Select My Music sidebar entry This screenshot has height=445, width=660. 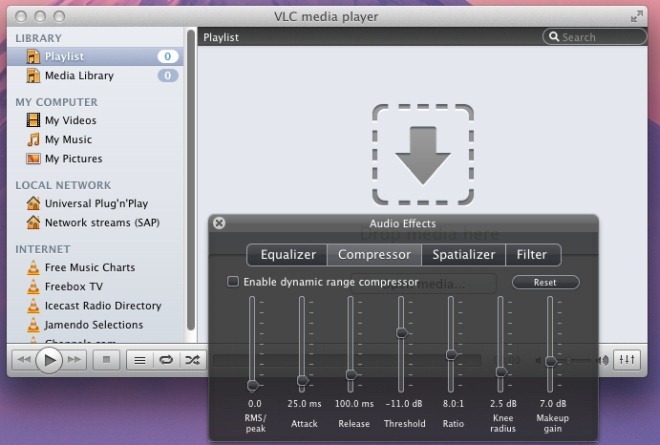95,139
